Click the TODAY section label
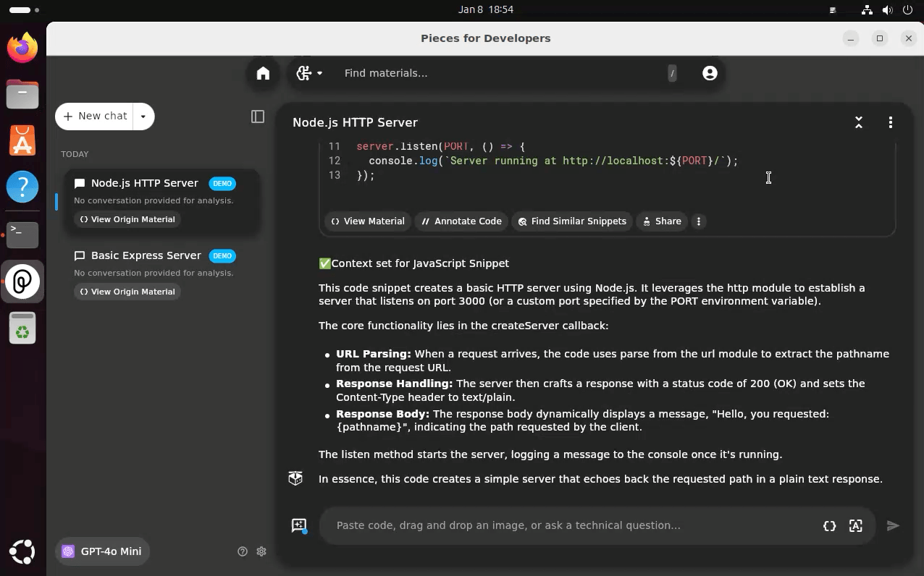Image resolution: width=924 pixels, height=576 pixels. point(75,154)
